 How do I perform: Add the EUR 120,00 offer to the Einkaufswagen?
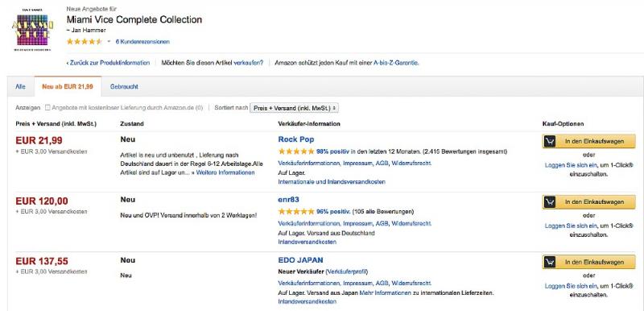coord(589,201)
